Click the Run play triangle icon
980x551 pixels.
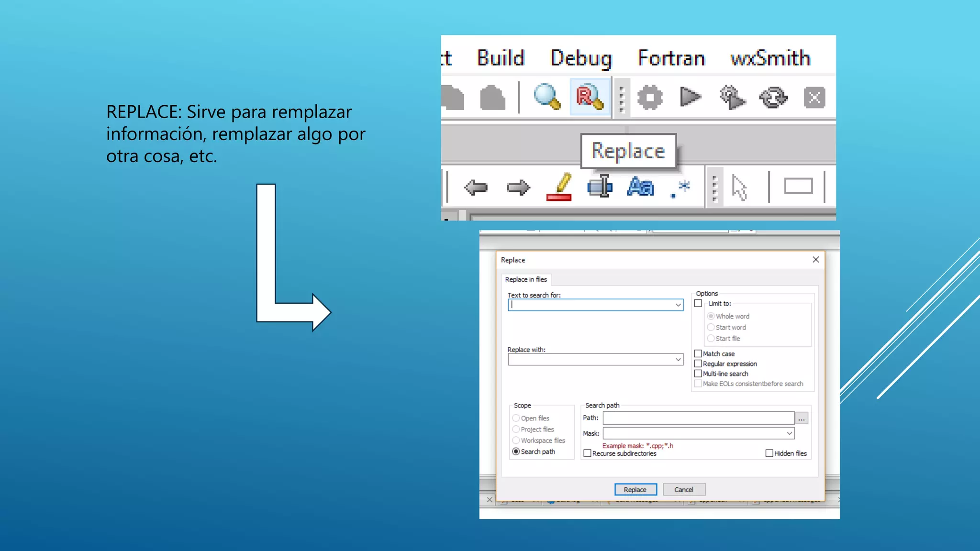tap(690, 97)
